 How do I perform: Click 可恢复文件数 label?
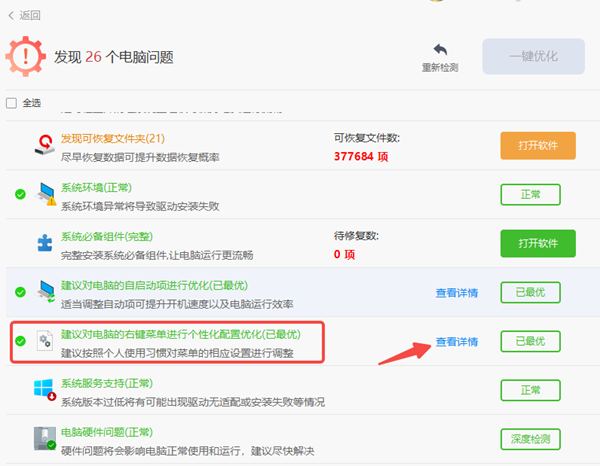tap(367, 138)
